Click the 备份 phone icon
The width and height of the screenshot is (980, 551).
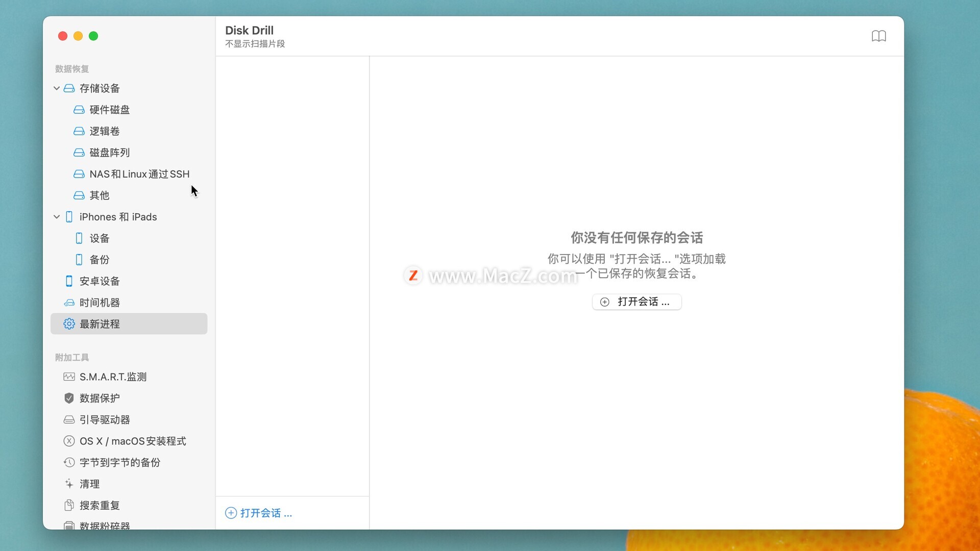coord(79,260)
